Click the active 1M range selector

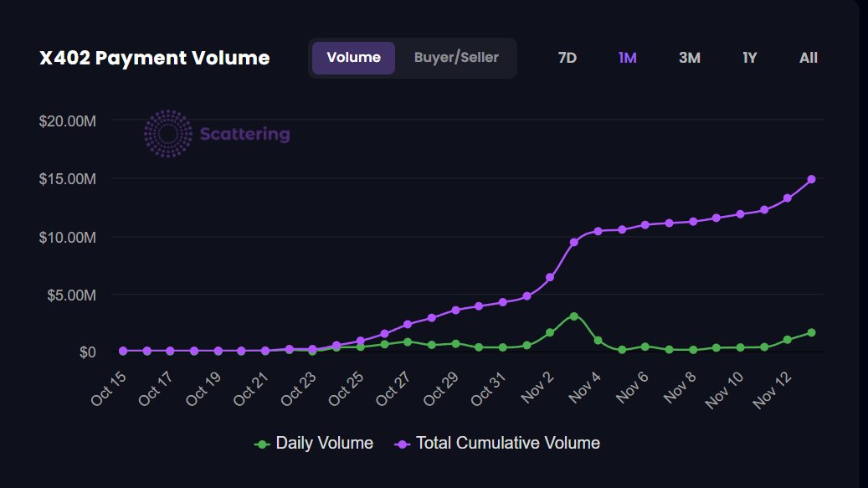[628, 57]
